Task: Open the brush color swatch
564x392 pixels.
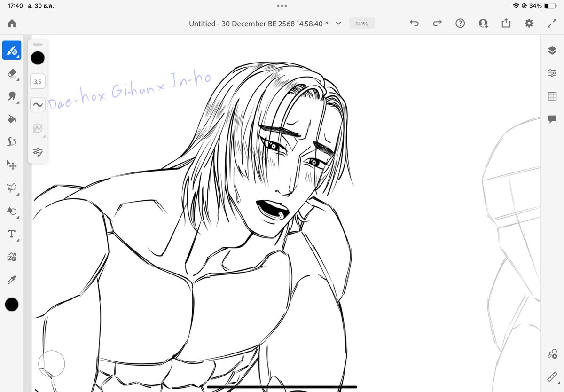Action: (x=38, y=58)
